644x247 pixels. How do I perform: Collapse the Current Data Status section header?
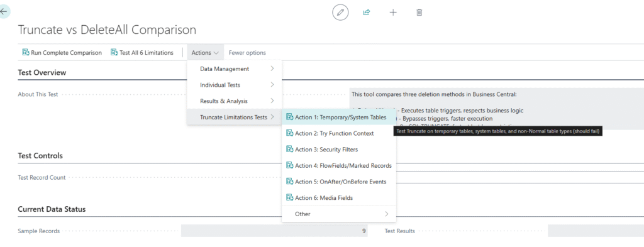[x=52, y=209]
